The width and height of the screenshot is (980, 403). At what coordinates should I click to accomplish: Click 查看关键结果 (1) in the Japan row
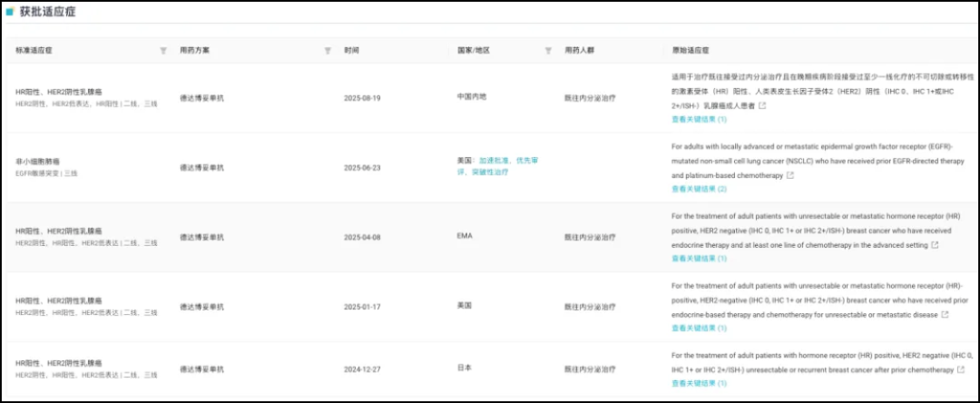[699, 383]
